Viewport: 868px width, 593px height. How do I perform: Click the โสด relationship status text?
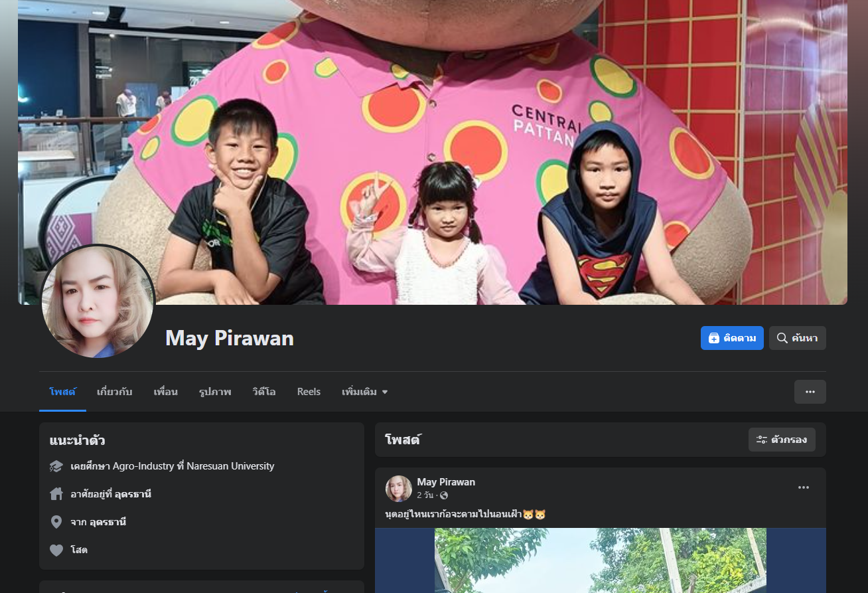point(79,550)
